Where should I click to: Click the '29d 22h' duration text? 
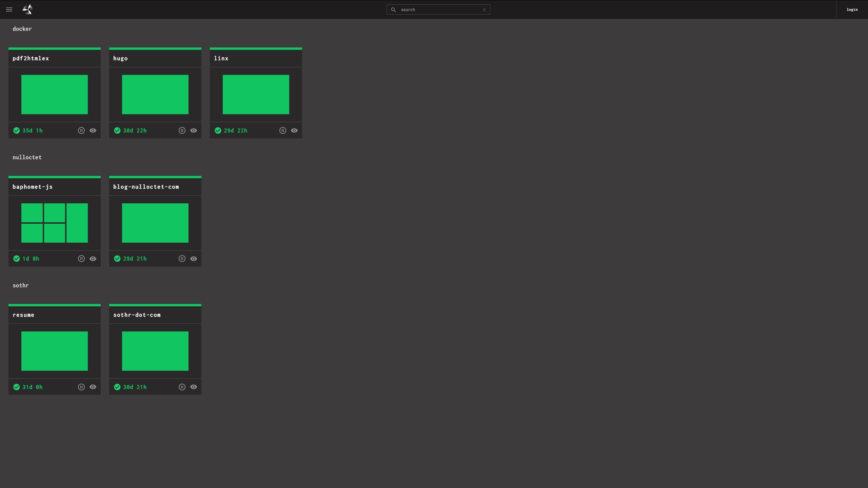click(236, 130)
